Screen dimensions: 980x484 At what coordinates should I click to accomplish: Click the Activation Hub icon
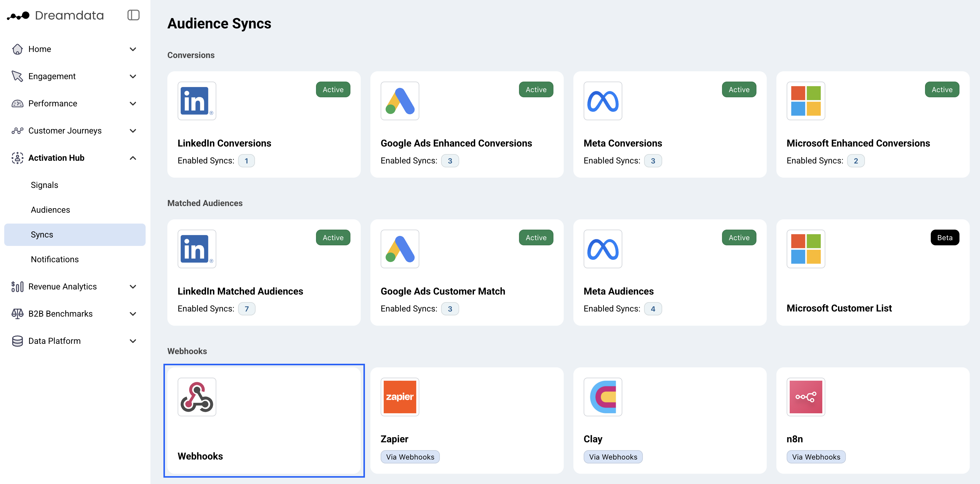point(18,158)
